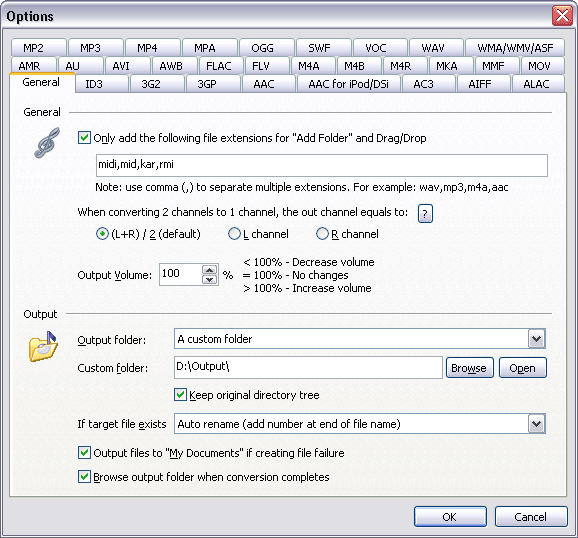Click the Browse button
This screenshot has width=578, height=538.
tap(469, 368)
